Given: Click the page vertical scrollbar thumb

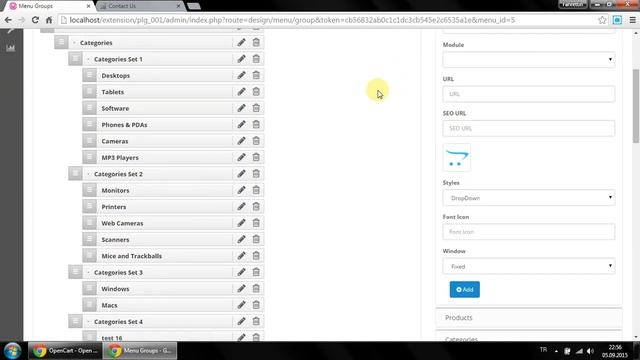Looking at the screenshot, I should 636,106.
